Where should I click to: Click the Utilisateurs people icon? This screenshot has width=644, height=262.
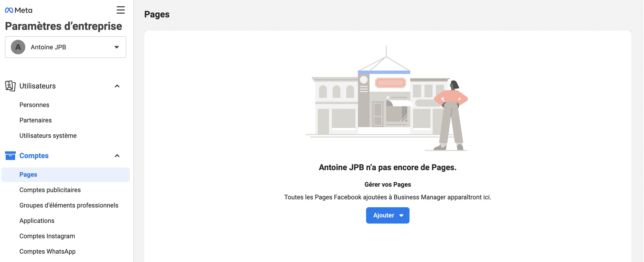(x=10, y=86)
